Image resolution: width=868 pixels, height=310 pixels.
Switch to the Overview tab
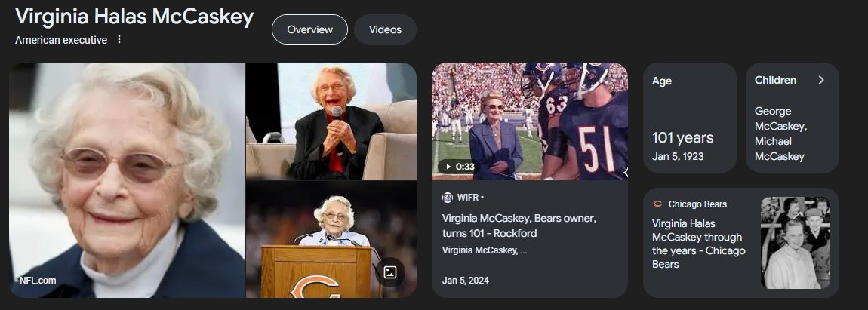click(309, 29)
